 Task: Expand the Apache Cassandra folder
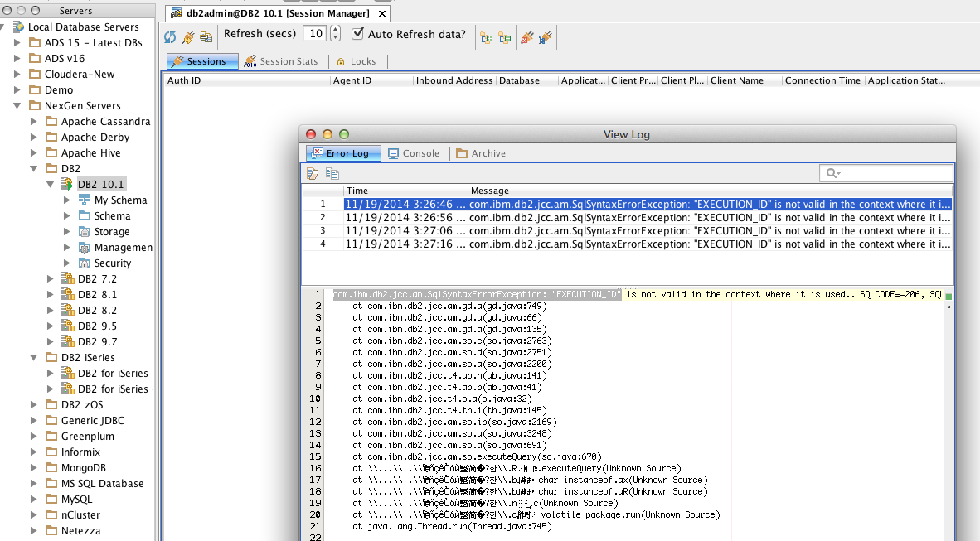click(34, 122)
